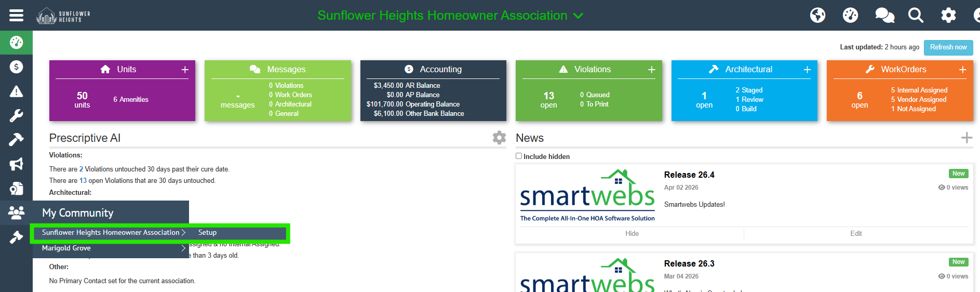
Task: Open the purple Units tile
Action: click(122, 91)
